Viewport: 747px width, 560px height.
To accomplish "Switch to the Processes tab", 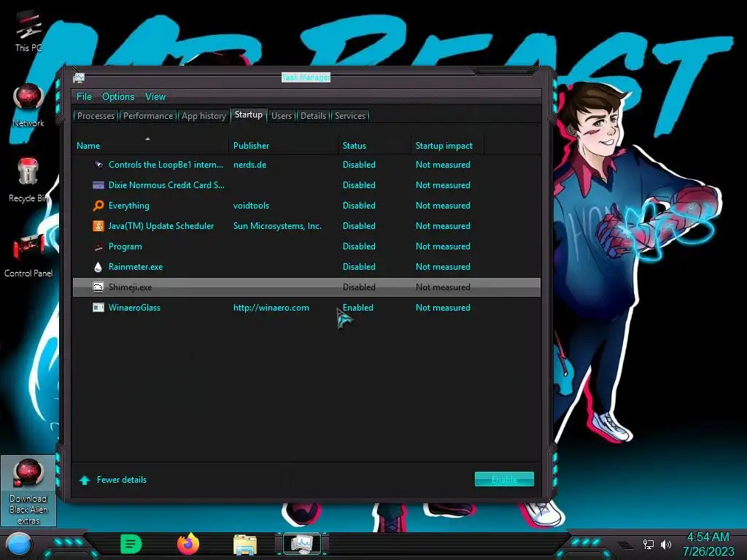I will tap(96, 116).
